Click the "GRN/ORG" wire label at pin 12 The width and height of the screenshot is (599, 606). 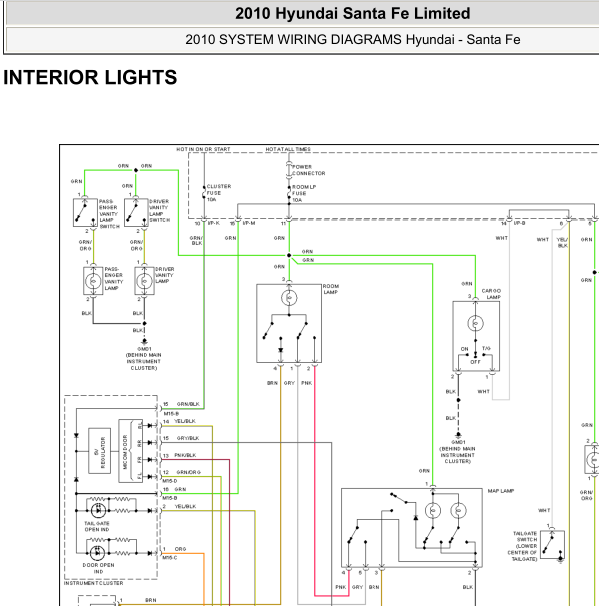click(189, 472)
